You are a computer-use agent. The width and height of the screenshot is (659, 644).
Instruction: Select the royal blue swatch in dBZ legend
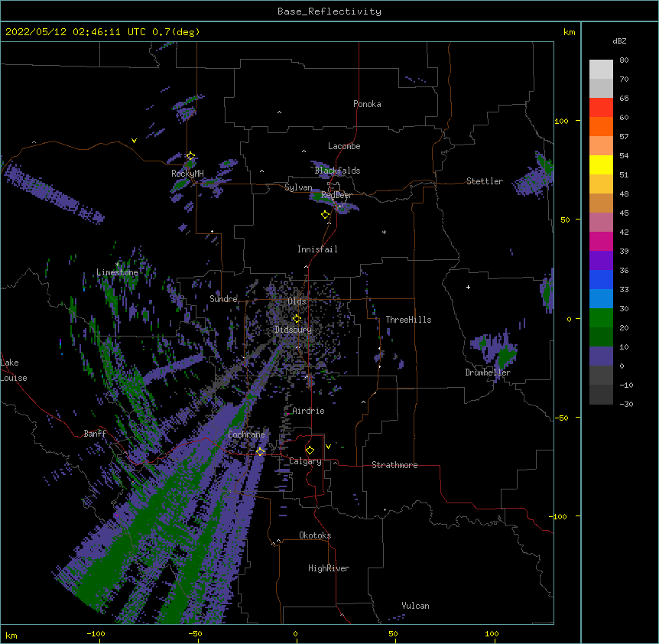(601, 279)
